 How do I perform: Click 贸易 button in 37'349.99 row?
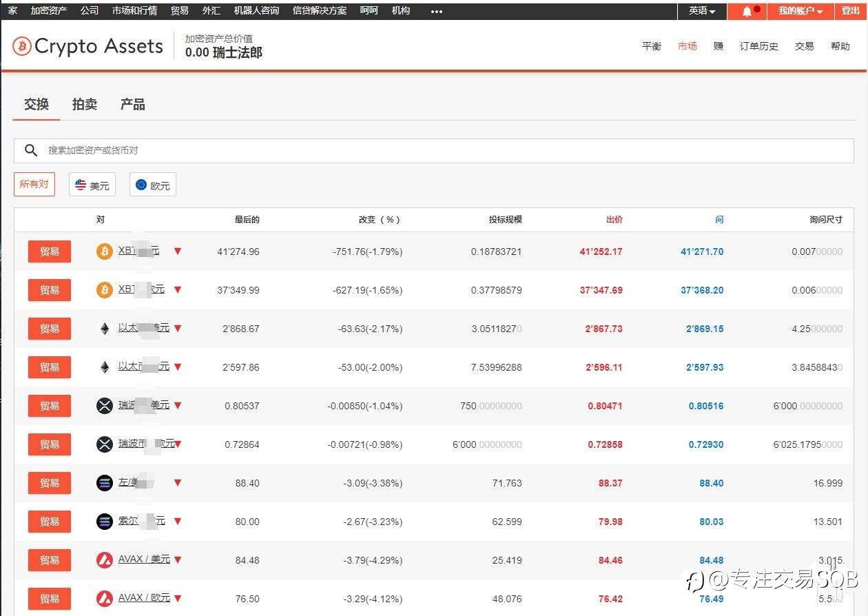50,290
